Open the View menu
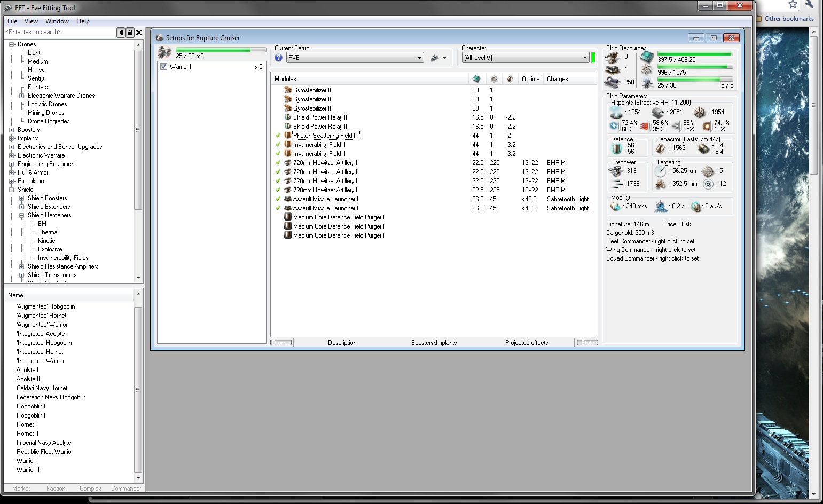823x504 pixels. coord(31,21)
